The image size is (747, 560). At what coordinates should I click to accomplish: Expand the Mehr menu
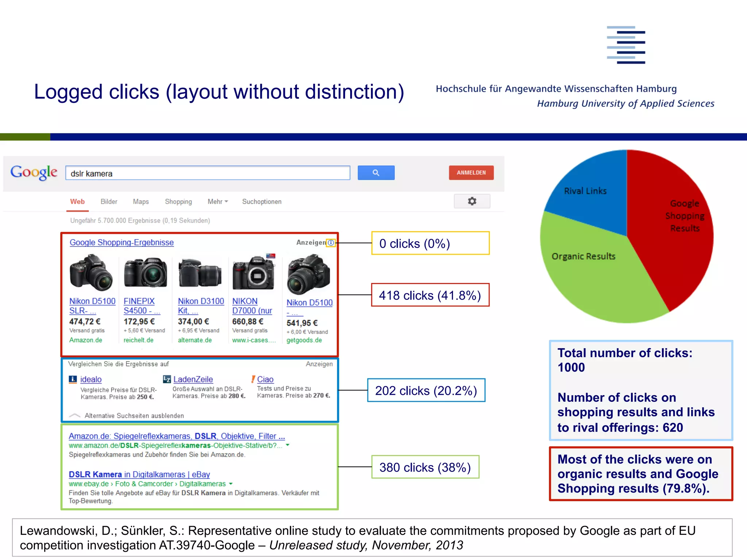[x=218, y=202]
